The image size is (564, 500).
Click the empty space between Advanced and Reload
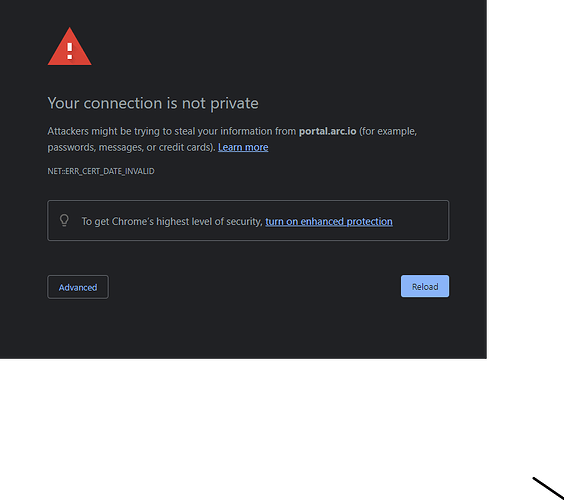pyautogui.click(x=255, y=287)
